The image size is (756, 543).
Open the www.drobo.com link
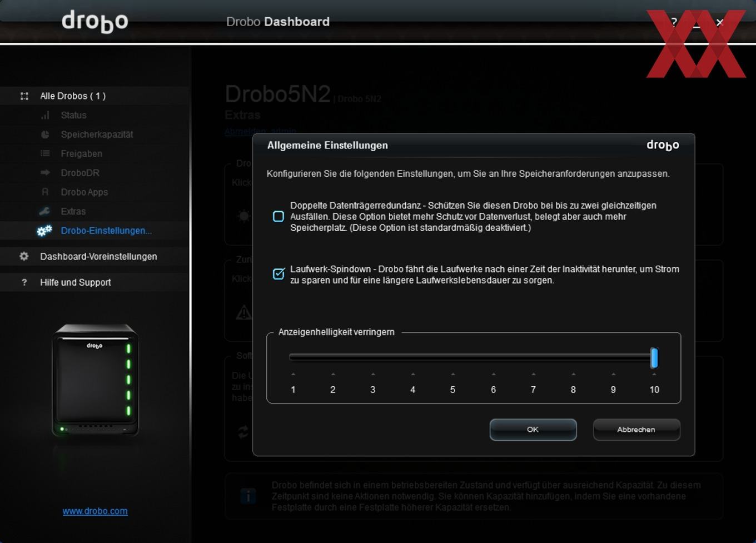95,511
